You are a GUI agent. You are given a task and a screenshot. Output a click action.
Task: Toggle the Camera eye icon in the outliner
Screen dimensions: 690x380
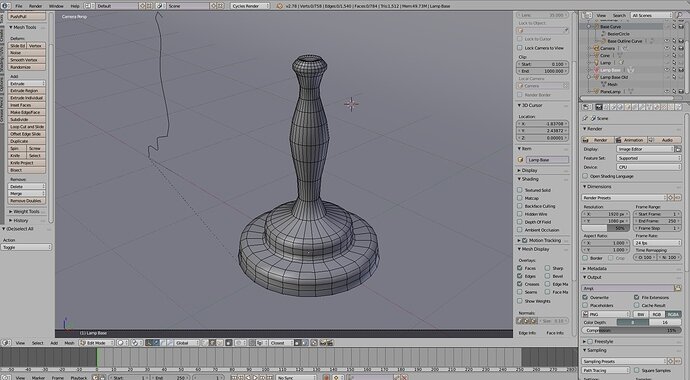click(x=667, y=48)
